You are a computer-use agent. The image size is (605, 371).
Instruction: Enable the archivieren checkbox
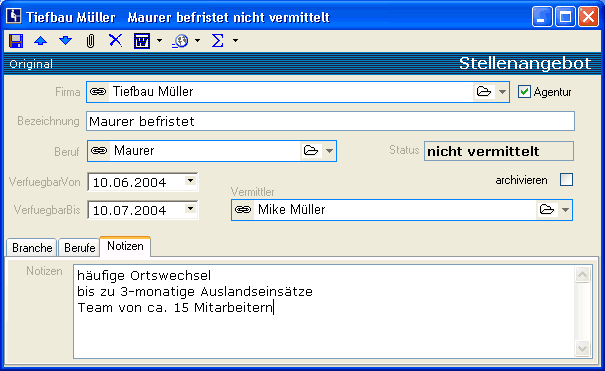point(566,180)
